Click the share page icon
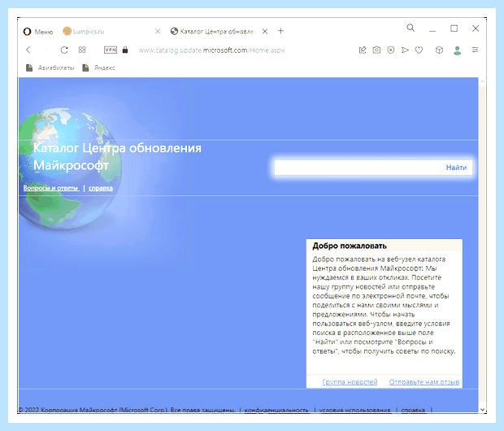 pos(363,50)
